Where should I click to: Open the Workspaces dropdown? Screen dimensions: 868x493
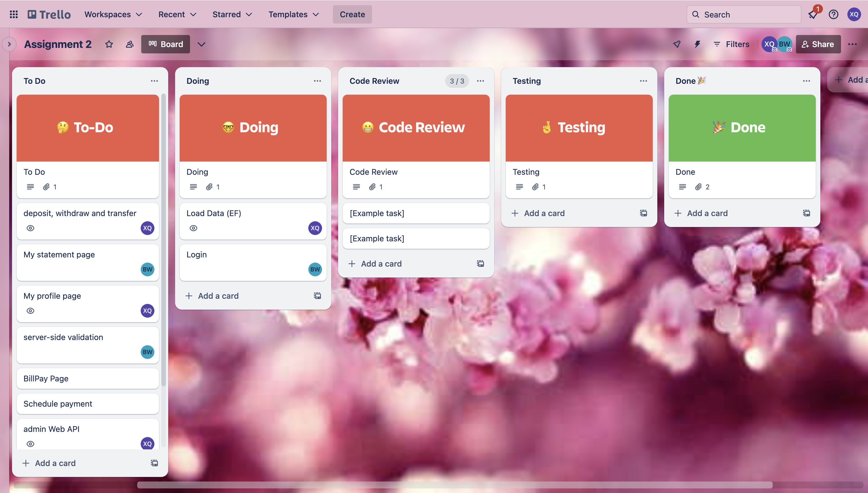pos(113,14)
